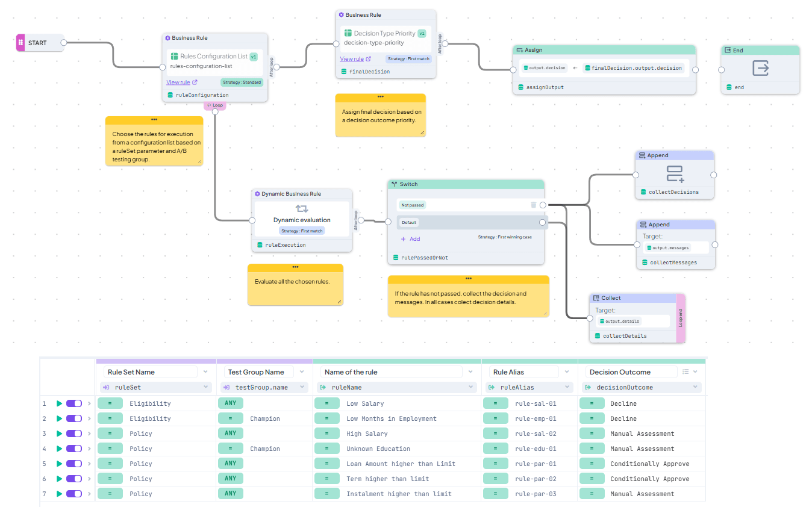Add a new case to Switch node
Image resolution: width=812 pixels, height=519 pixels.
(x=410, y=239)
